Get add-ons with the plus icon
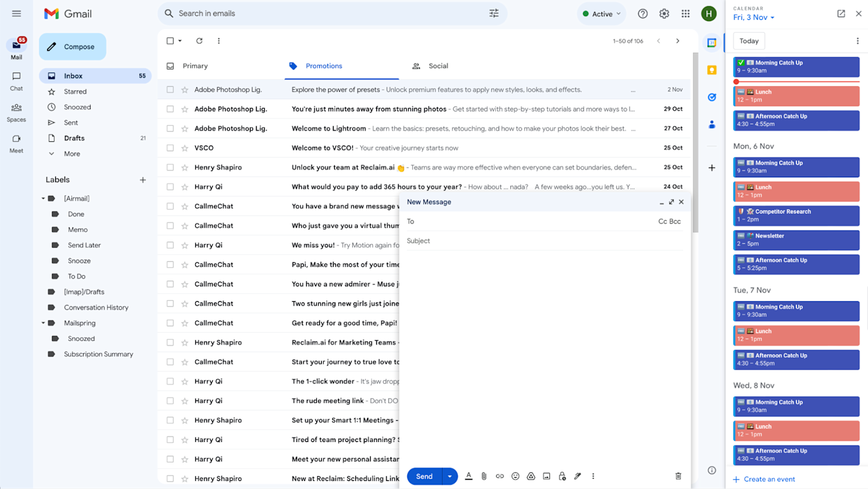 tap(712, 167)
